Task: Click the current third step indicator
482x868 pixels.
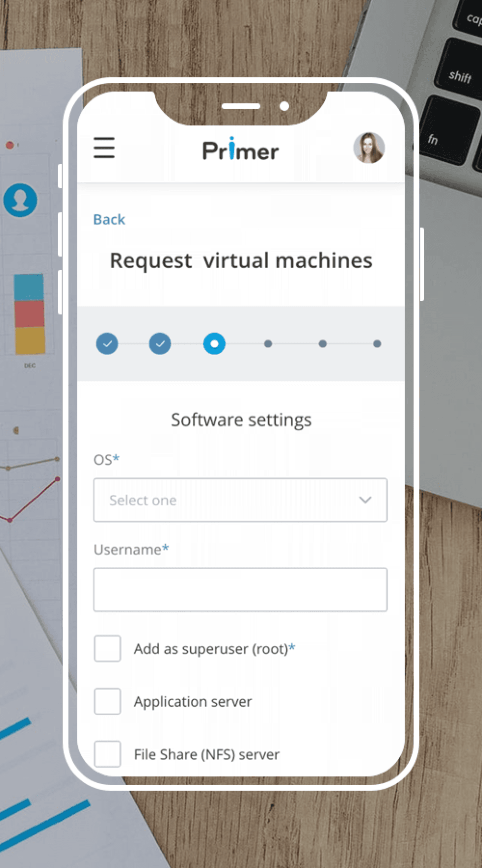Action: (214, 344)
